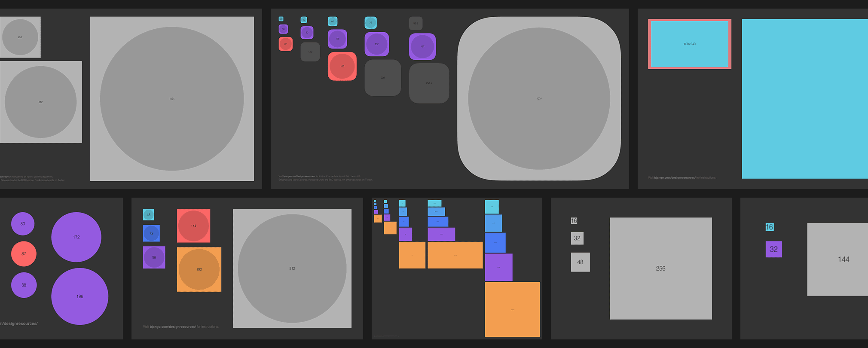The width and height of the screenshot is (868, 348).
Task: Select the cyan 48 square with circle
Action: pos(149,215)
